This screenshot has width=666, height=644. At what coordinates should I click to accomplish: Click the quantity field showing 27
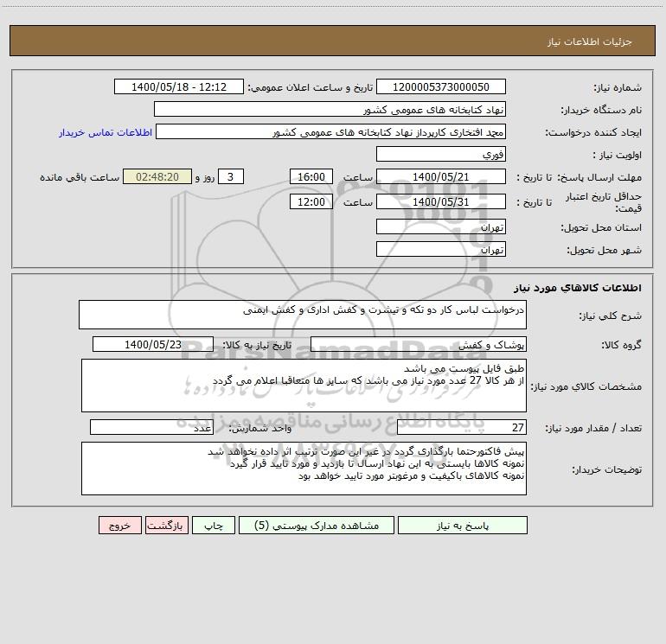pos(462,428)
